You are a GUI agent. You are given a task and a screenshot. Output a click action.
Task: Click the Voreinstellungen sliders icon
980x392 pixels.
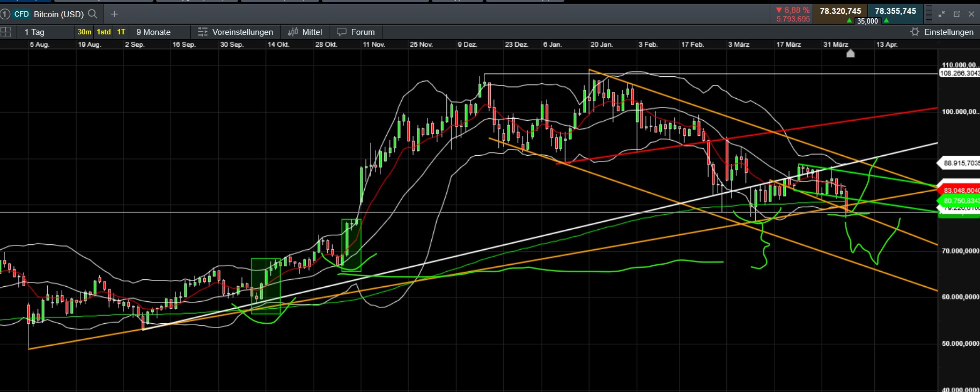coord(202,32)
